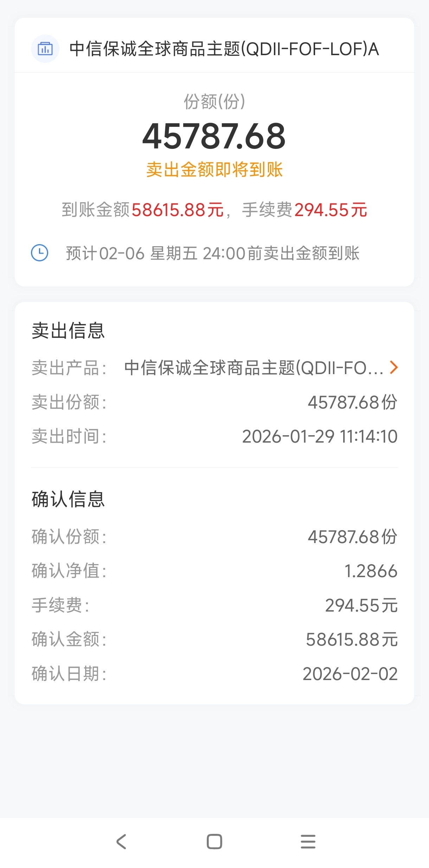The image size is (429, 868).
Task: Tap the orange 卖出金额即将到账 status text
Action: (x=214, y=170)
